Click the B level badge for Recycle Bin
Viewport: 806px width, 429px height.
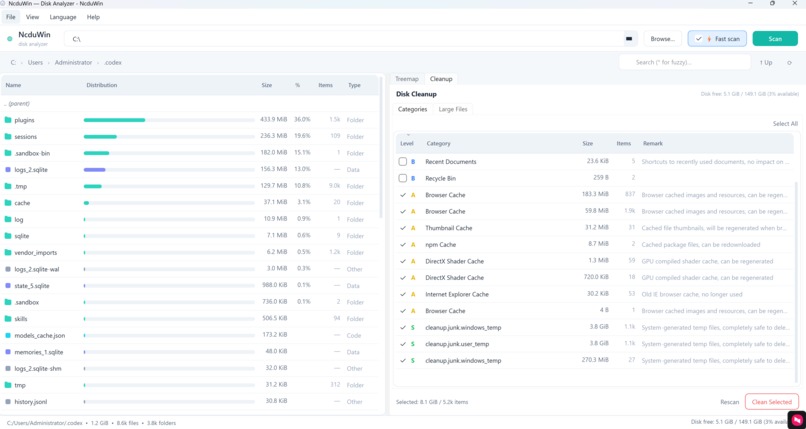tap(413, 178)
